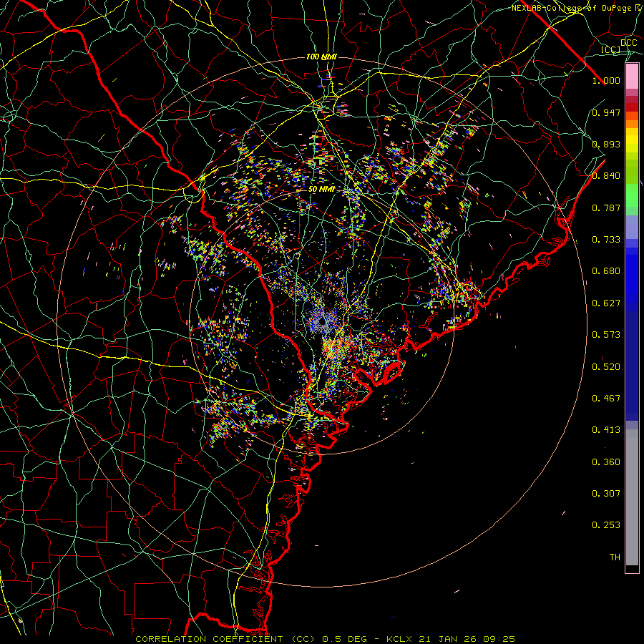Screen dimensions: 644x644
Task: Click the 0.360 scale value
Action: [606, 462]
